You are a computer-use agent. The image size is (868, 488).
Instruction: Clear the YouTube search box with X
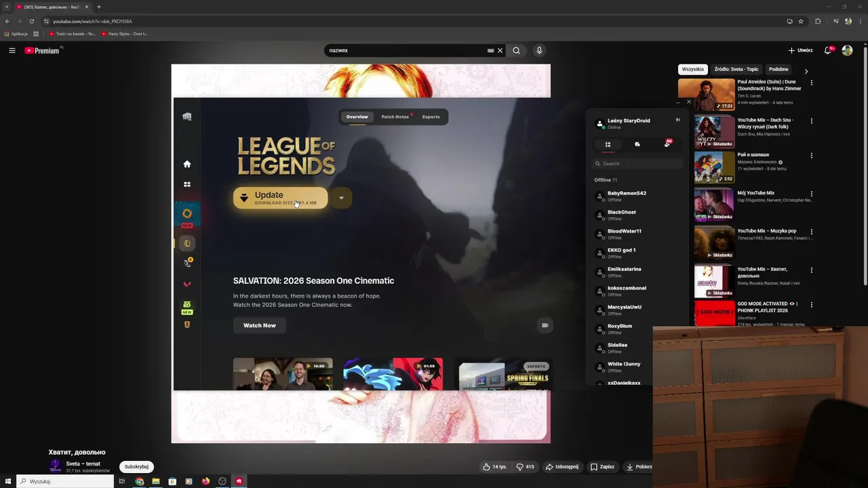click(x=500, y=50)
